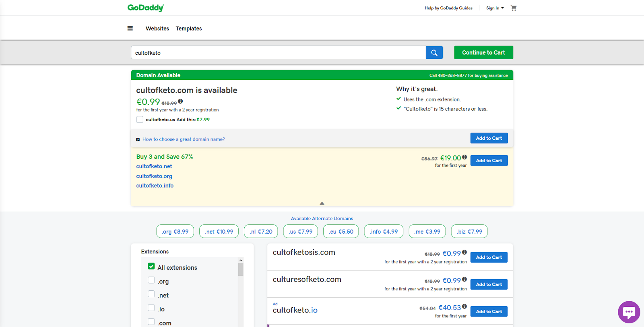
Task: Expand the Sign In dropdown
Action: point(495,8)
